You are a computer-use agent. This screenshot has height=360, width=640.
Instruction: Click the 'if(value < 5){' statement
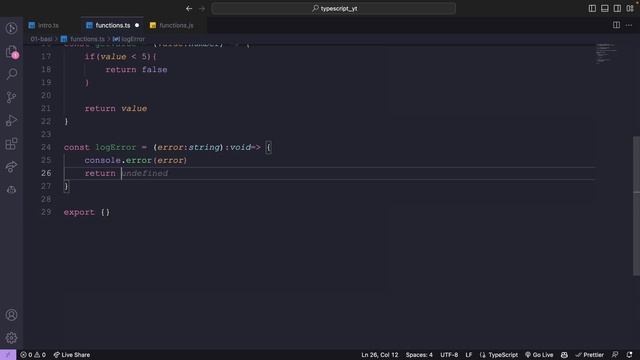(121, 57)
